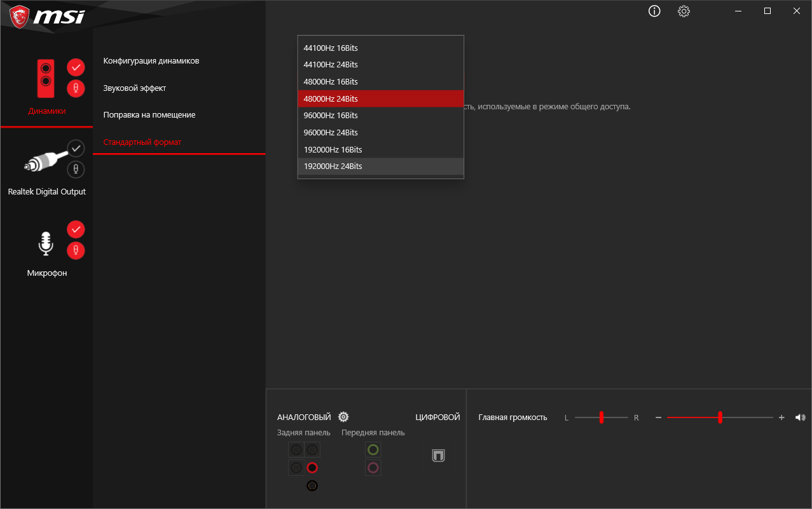Open the info icon in title bar
Image resolution: width=812 pixels, height=509 pixels.
[654, 11]
